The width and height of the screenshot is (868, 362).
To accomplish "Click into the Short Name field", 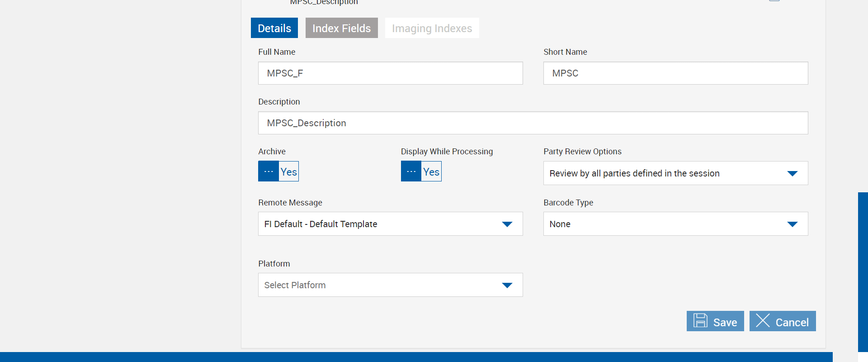I will [675, 73].
